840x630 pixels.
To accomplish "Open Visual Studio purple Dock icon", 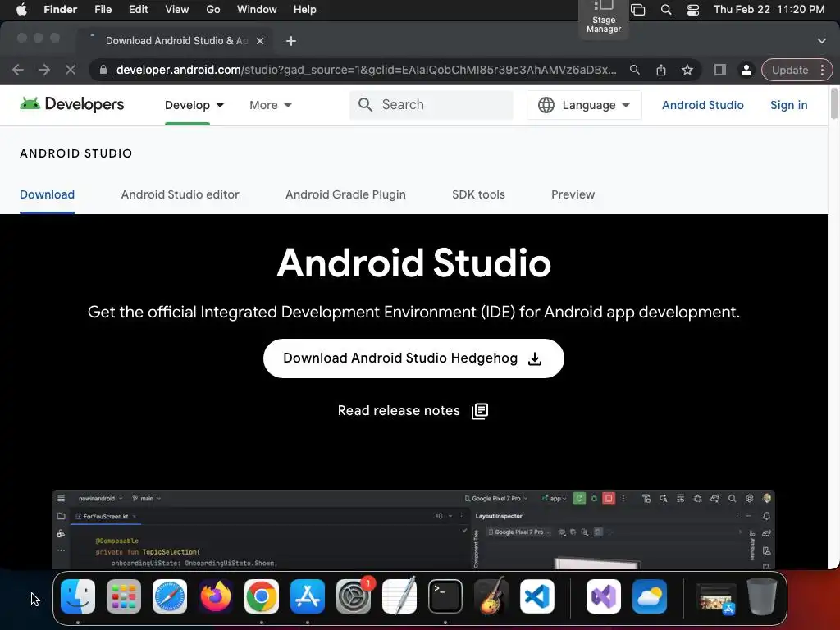I will pyautogui.click(x=604, y=596).
